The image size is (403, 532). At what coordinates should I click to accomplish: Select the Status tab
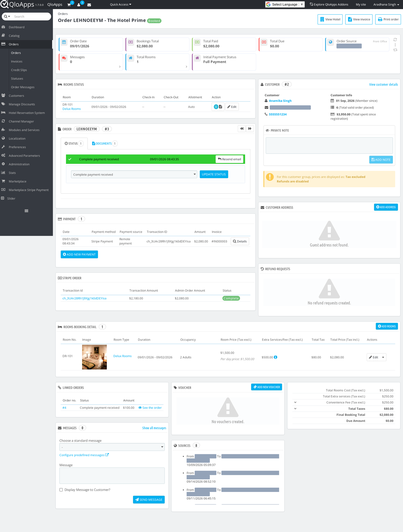[x=74, y=143]
